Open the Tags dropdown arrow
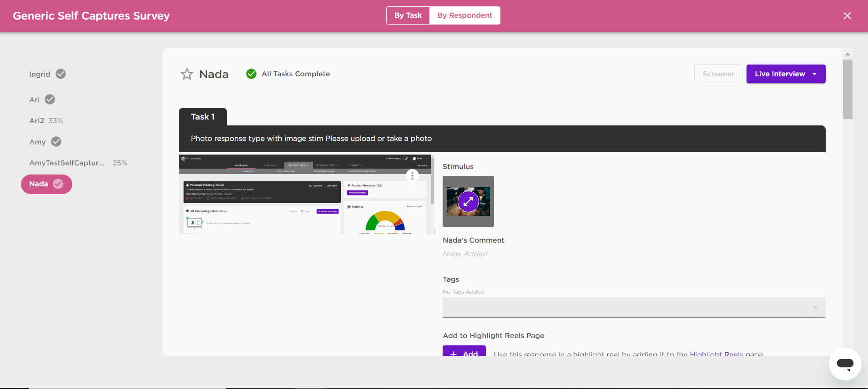This screenshot has width=868, height=389. tap(815, 308)
